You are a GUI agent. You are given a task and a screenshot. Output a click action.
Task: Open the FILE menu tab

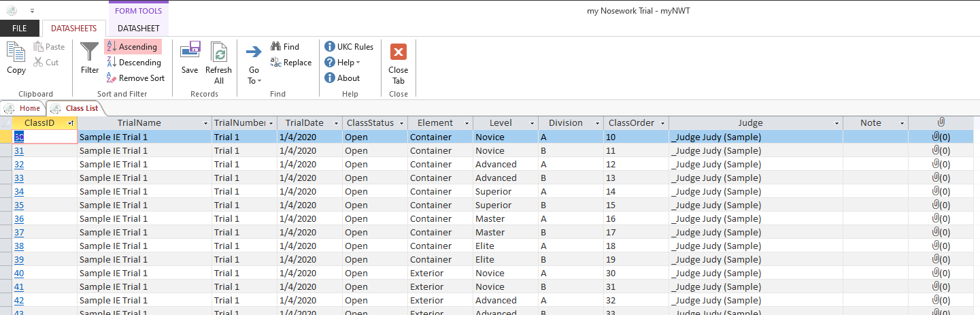pyautogui.click(x=20, y=29)
